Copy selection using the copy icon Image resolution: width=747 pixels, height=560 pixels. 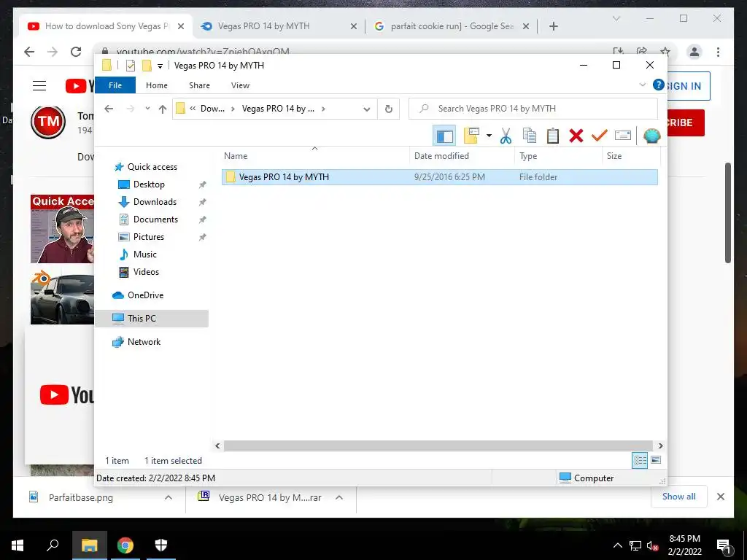click(530, 136)
